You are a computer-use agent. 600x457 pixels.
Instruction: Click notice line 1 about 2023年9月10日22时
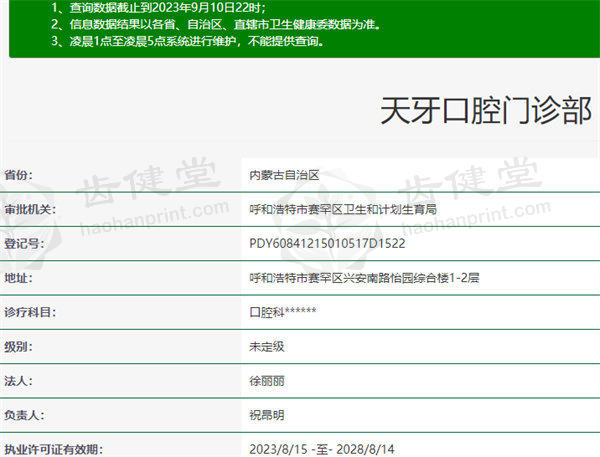tap(159, 7)
